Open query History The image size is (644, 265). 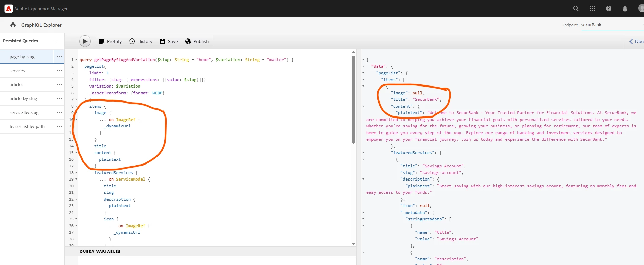tap(141, 41)
